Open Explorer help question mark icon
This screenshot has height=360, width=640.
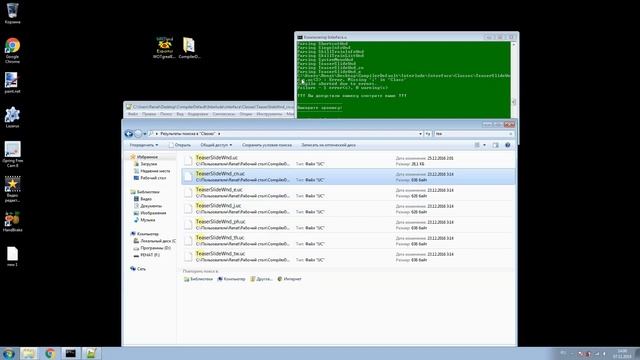pos(508,145)
